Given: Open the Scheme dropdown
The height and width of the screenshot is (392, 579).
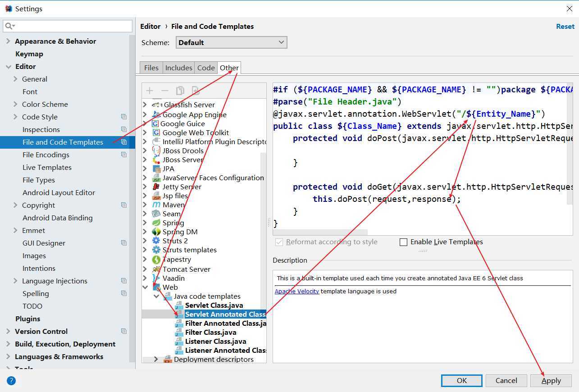Looking at the screenshot, I should coord(231,42).
